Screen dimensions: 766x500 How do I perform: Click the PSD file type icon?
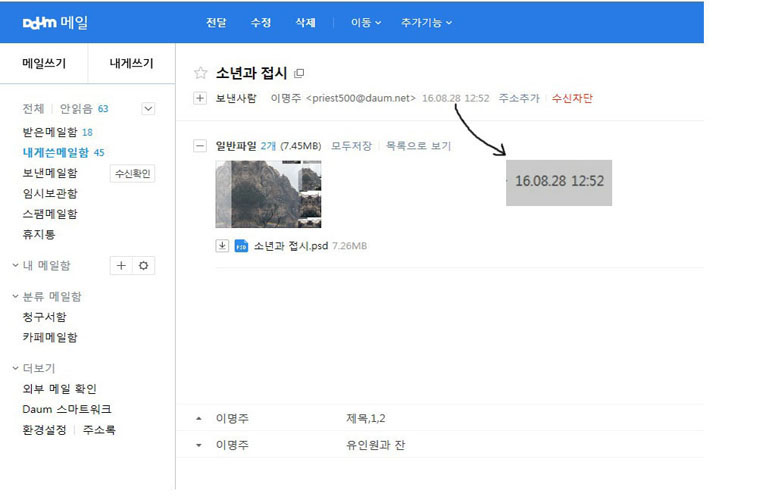[x=241, y=246]
